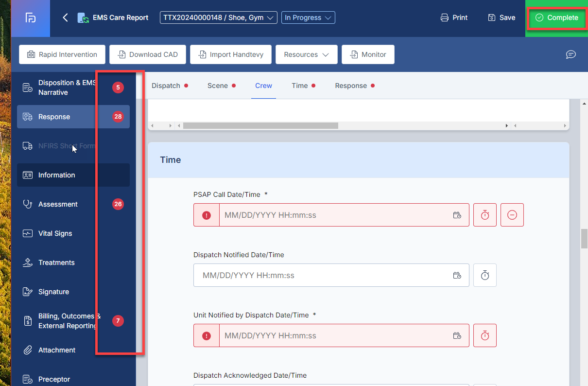Click the PSAP Call Date/Time input field
The height and width of the screenshot is (386, 588).
331,215
